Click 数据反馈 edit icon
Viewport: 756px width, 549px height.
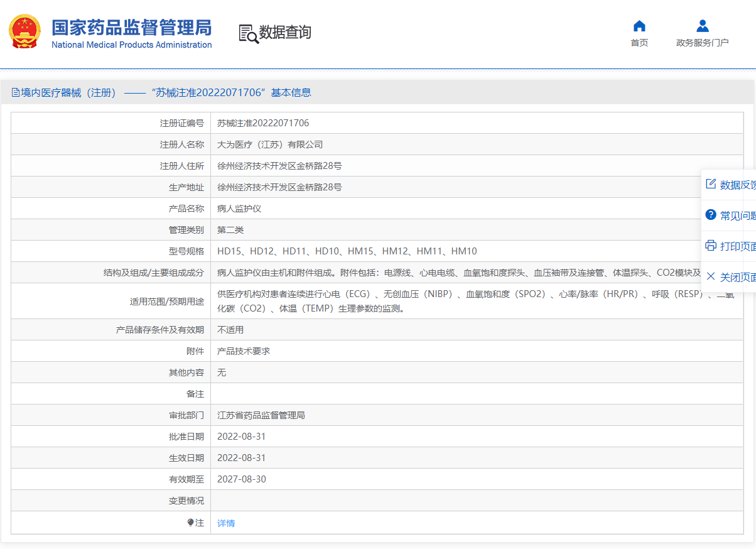pos(711,184)
